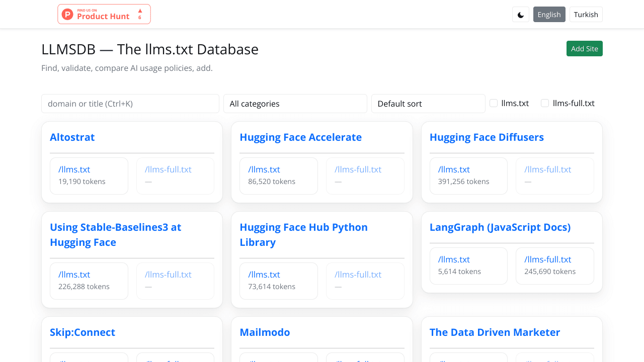Expand the All categories dropdown
The width and height of the screenshot is (644, 362).
(295, 104)
